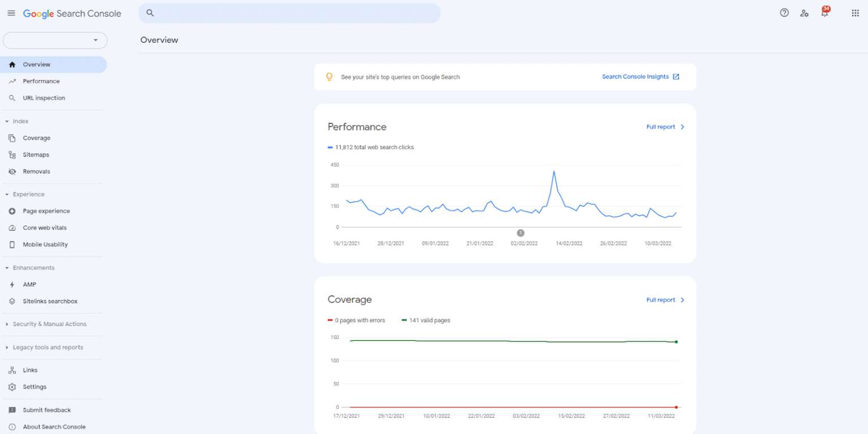Viewport: 868px width, 434px height.
Task: Open the Help menu
Action: pyautogui.click(x=784, y=12)
